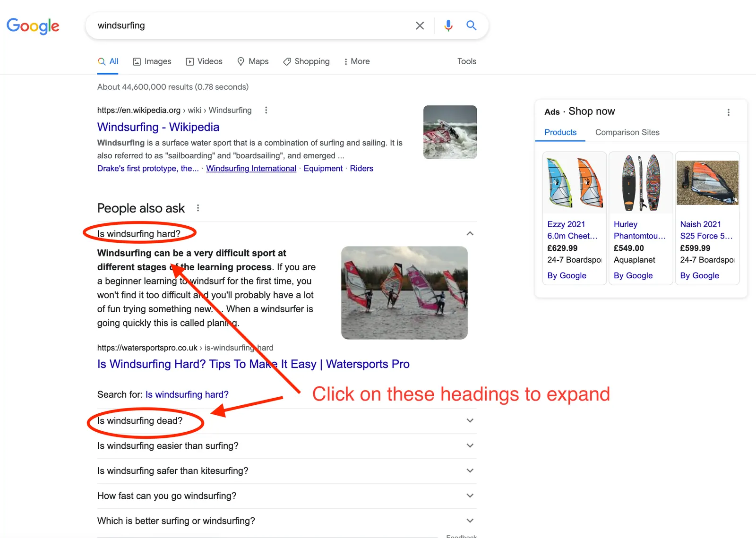Open the Hurley Phantomtour product listing

click(640, 230)
